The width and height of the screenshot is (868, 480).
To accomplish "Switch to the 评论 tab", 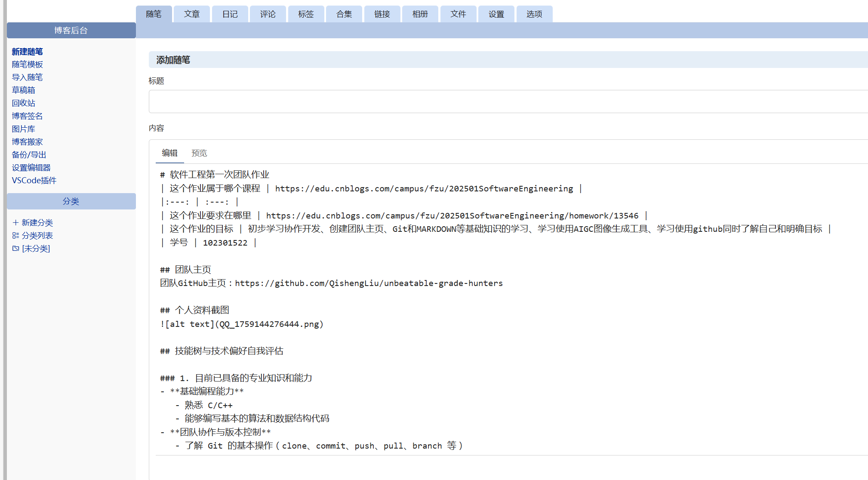I will [268, 14].
